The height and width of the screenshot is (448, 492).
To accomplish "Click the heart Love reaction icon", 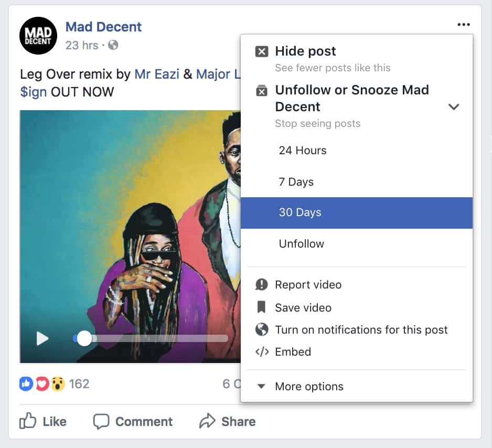I will [42, 384].
